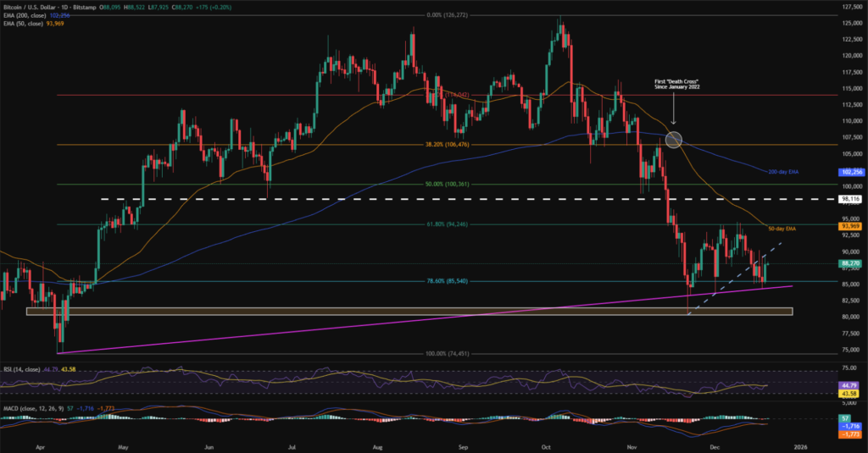
Task: Select the RSI (14, close) indicator legend
Action: pyautogui.click(x=21, y=369)
